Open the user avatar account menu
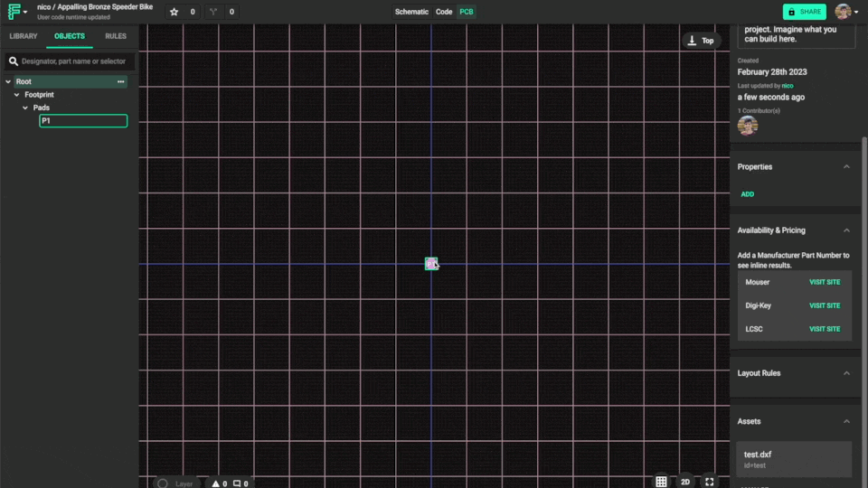This screenshot has width=868, height=488. coord(845,12)
